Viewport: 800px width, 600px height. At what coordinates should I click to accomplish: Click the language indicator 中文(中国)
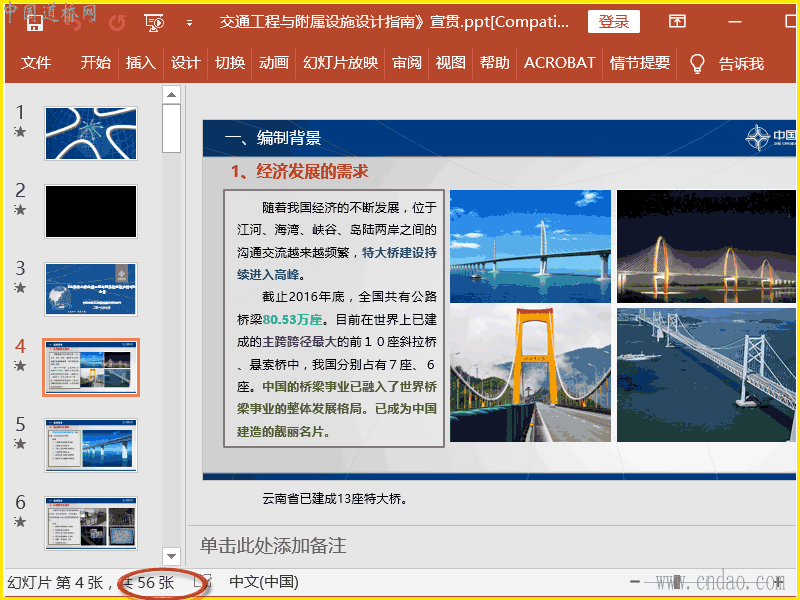264,582
